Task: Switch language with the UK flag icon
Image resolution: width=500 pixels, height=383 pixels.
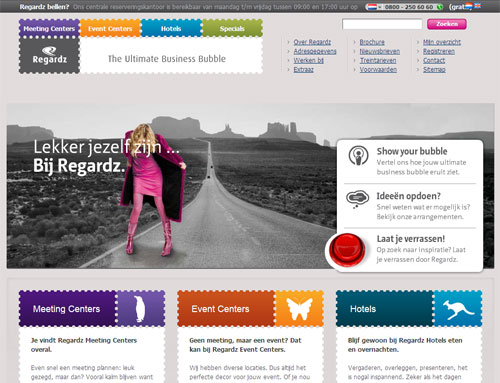Action: click(x=478, y=5)
